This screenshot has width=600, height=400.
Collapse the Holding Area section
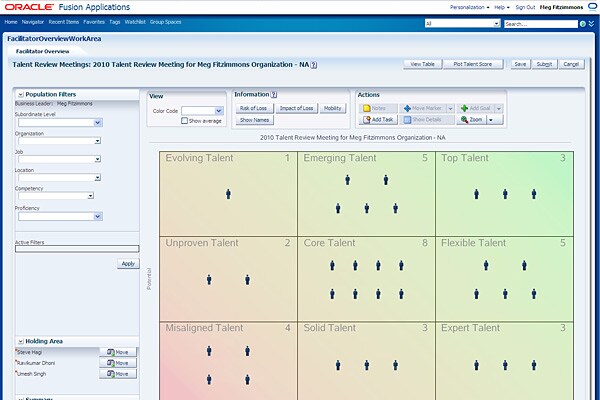point(21,341)
